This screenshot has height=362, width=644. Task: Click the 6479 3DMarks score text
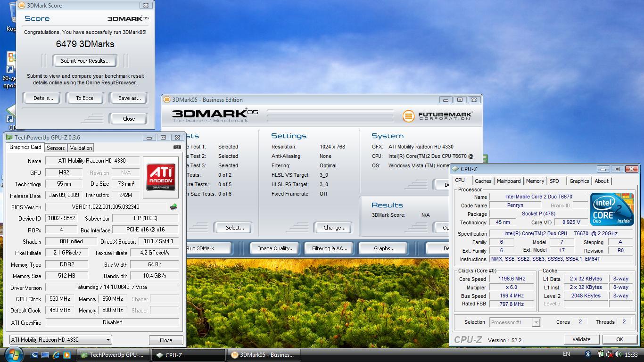(x=85, y=44)
